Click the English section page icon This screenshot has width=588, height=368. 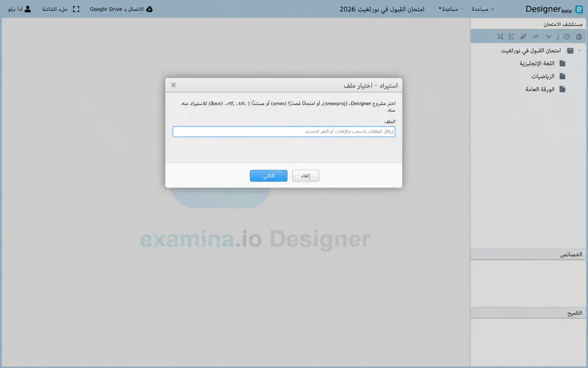[562, 63]
